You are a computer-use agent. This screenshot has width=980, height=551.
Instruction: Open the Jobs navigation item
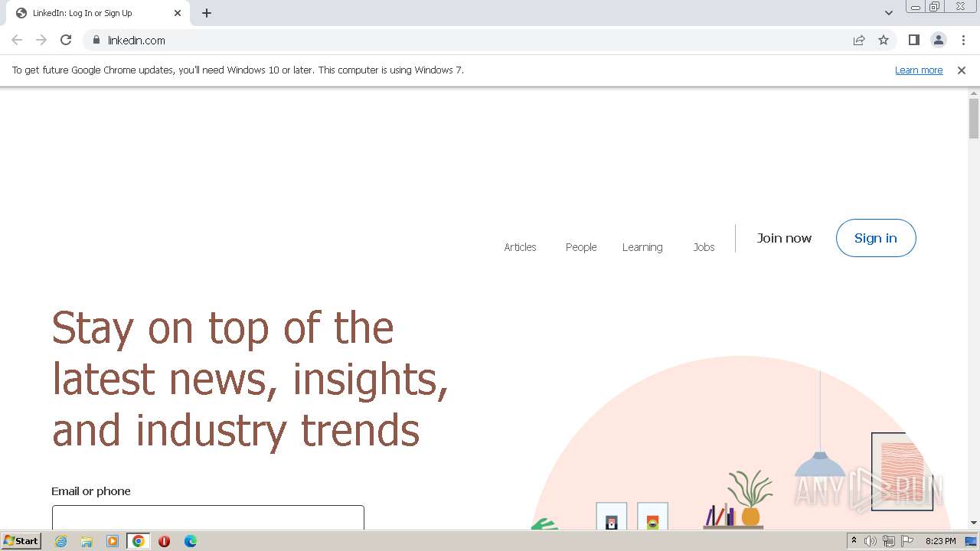pyautogui.click(x=704, y=247)
